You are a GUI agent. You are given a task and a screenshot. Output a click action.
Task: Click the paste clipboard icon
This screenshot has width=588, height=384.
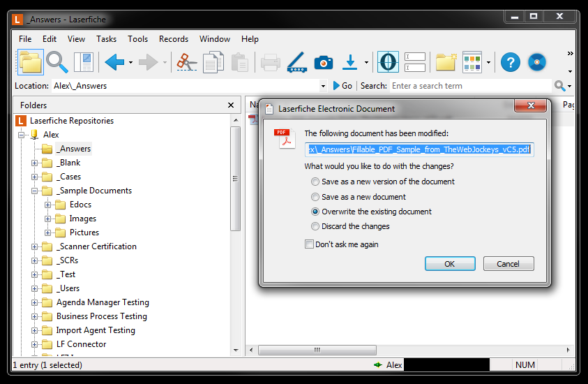pyautogui.click(x=240, y=62)
